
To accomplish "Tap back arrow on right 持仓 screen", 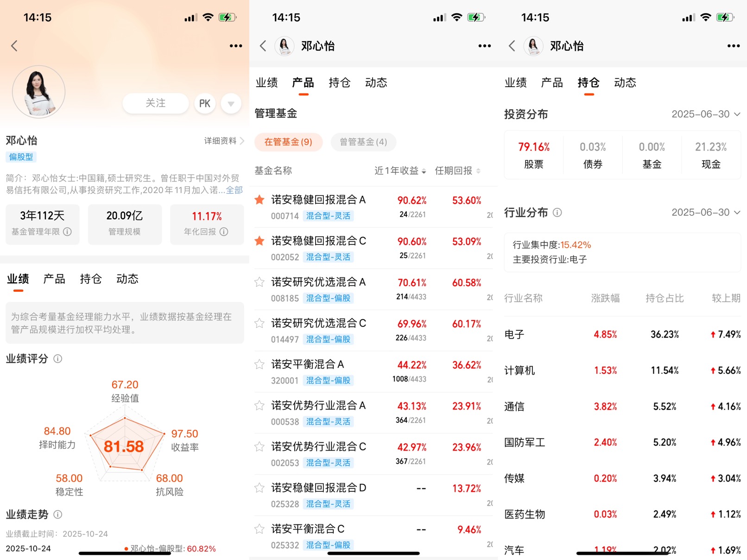I will (x=512, y=46).
